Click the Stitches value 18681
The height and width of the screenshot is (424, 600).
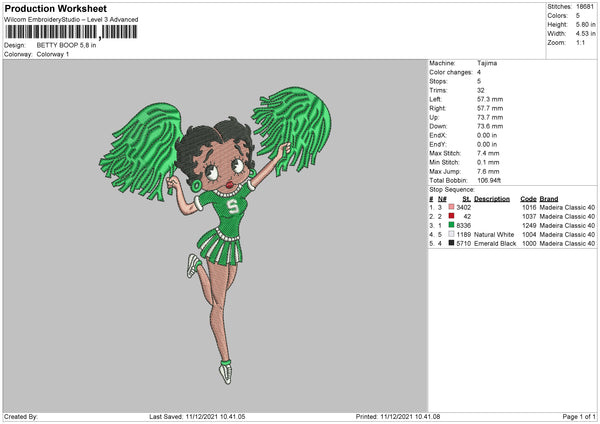(x=585, y=7)
